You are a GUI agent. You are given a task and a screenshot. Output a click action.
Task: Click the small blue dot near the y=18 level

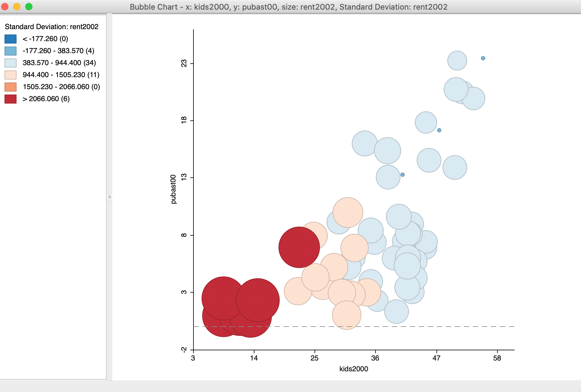pos(439,130)
